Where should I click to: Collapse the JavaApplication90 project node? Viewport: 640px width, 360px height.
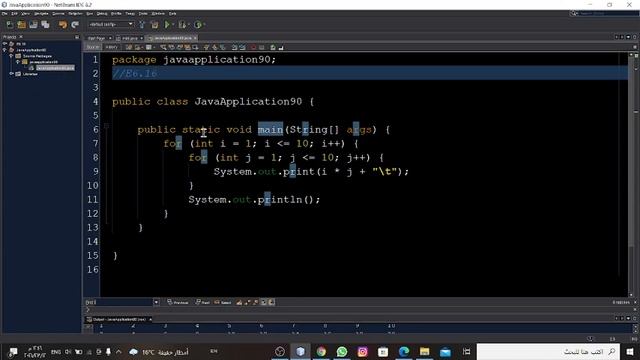[5, 50]
